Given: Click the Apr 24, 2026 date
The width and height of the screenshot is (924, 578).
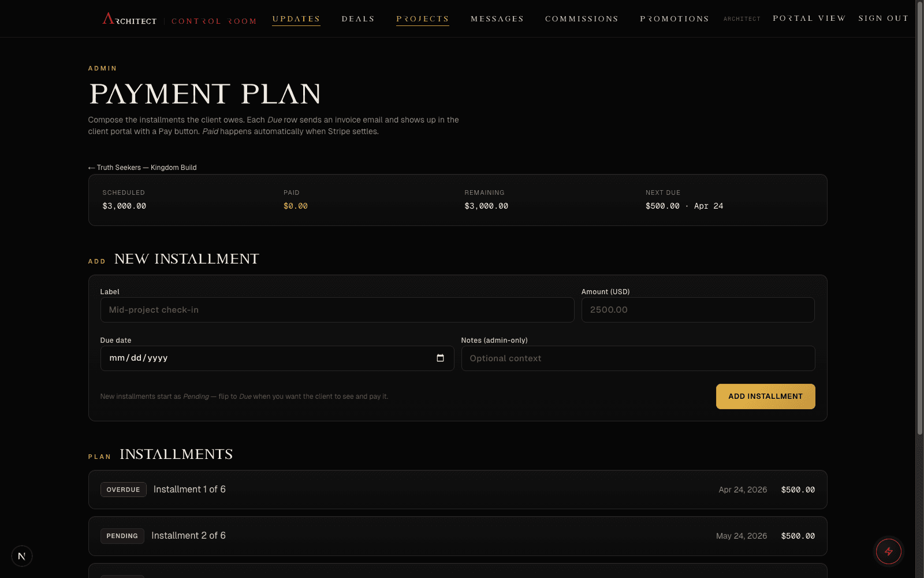Looking at the screenshot, I should click(743, 490).
